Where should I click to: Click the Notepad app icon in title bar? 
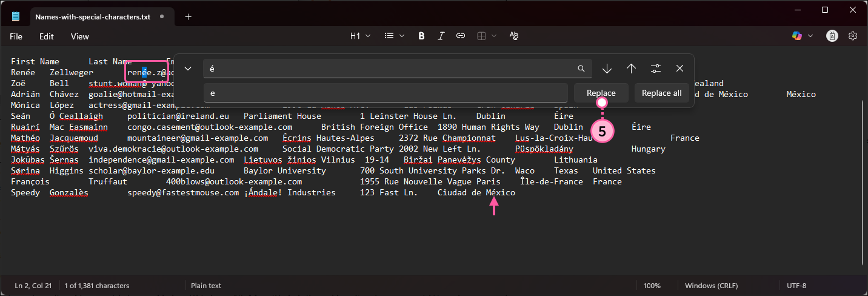[16, 17]
